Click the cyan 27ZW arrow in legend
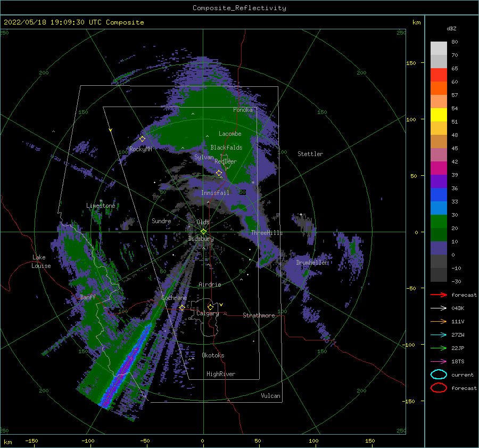The height and width of the screenshot is (448, 479). [439, 335]
